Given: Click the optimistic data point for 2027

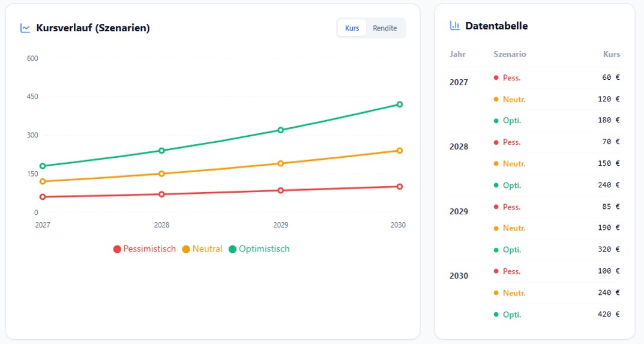Looking at the screenshot, I should pyautogui.click(x=43, y=166).
